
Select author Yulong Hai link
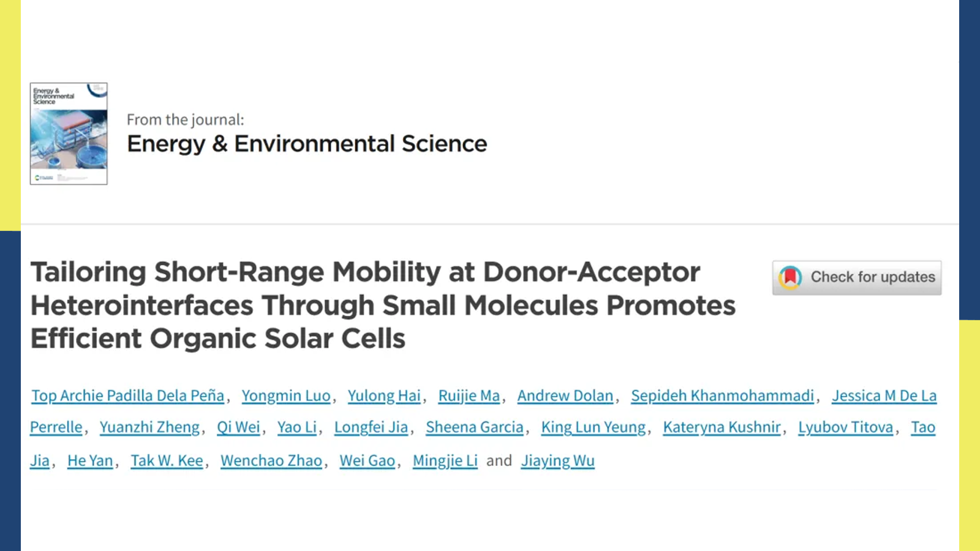pyautogui.click(x=384, y=396)
